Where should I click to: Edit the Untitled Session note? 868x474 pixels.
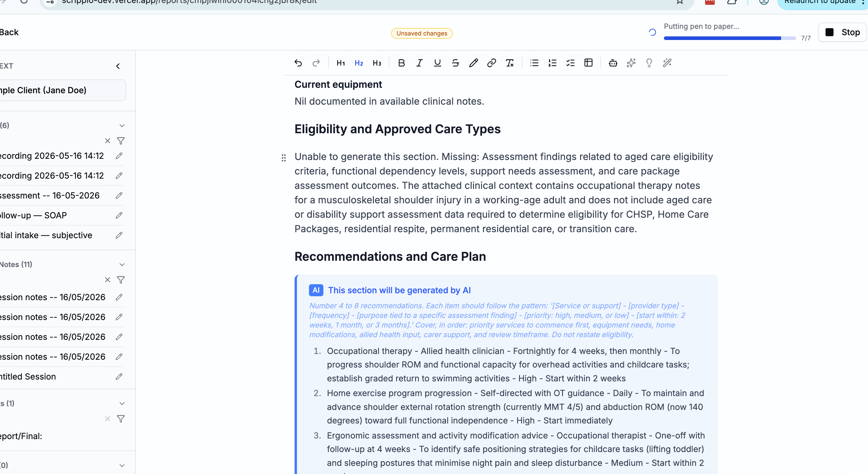point(119,377)
